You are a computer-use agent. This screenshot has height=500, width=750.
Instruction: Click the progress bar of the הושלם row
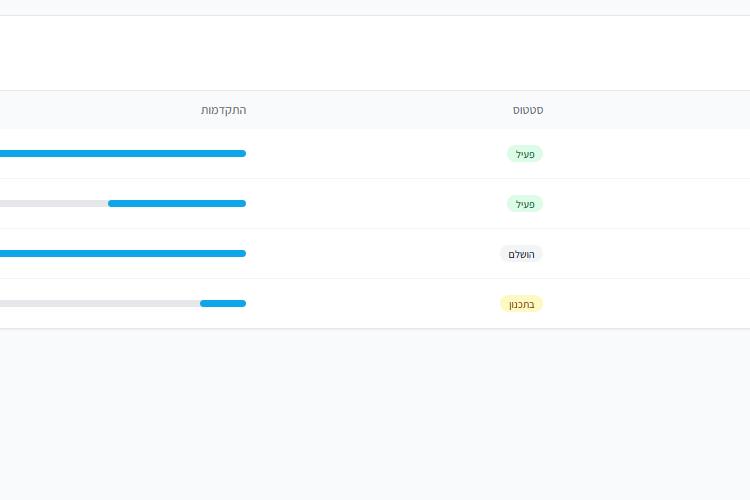click(123, 254)
